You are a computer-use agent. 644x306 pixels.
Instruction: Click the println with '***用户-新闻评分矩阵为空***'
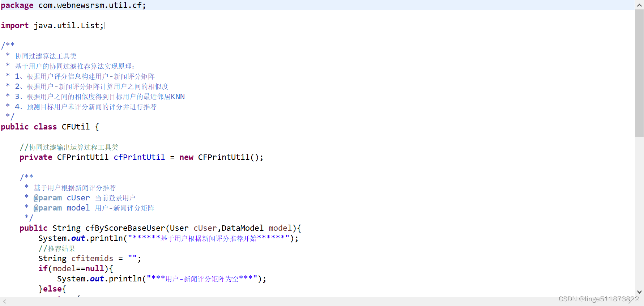point(162,279)
